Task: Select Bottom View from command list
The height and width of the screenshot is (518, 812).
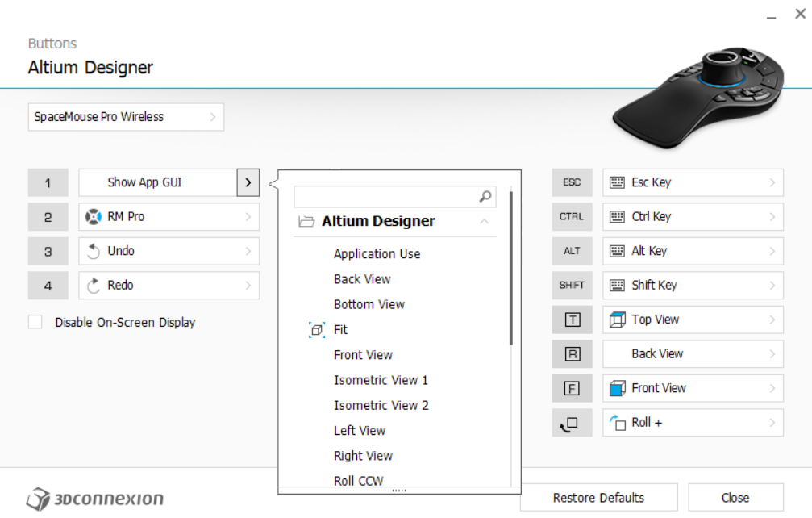Action: (x=369, y=304)
